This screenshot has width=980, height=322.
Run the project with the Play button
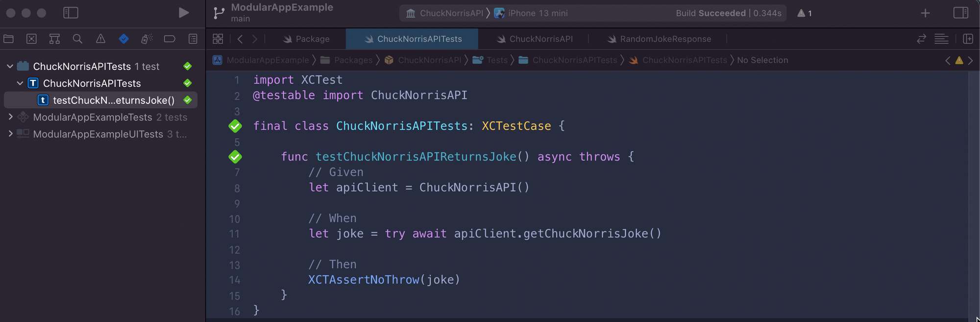click(x=183, y=13)
